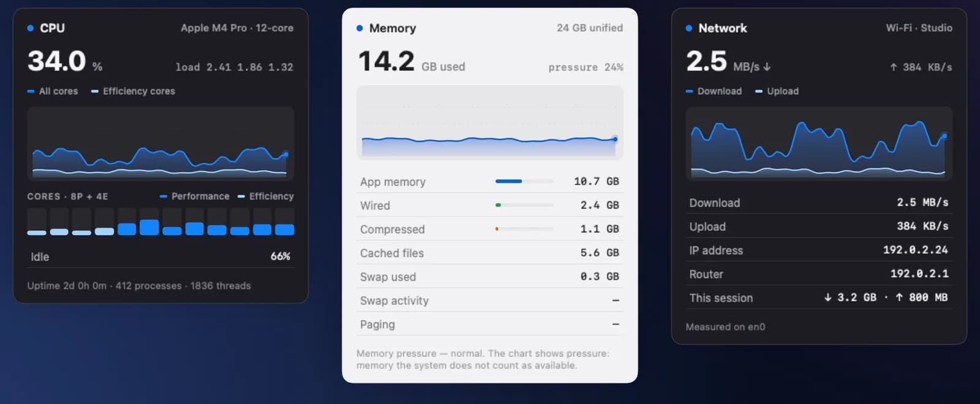Click the 34.0 % CPU usage value
Viewport: 980px width, 404px height.
pos(65,61)
